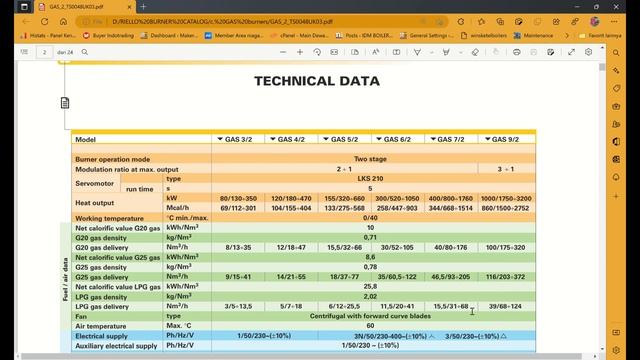Viewport: 640px width, 360px height.
Task: Open the winsketelboilers bookmark
Action: tap(484, 36)
